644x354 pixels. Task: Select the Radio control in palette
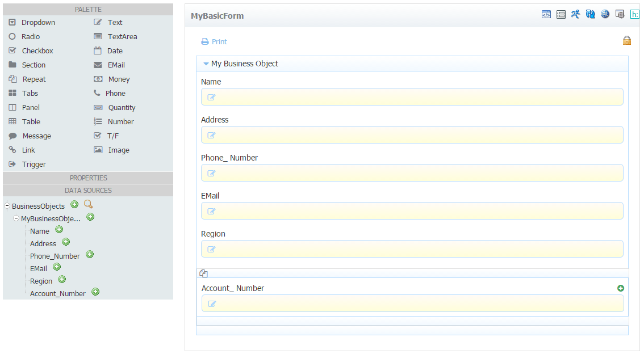click(24, 36)
